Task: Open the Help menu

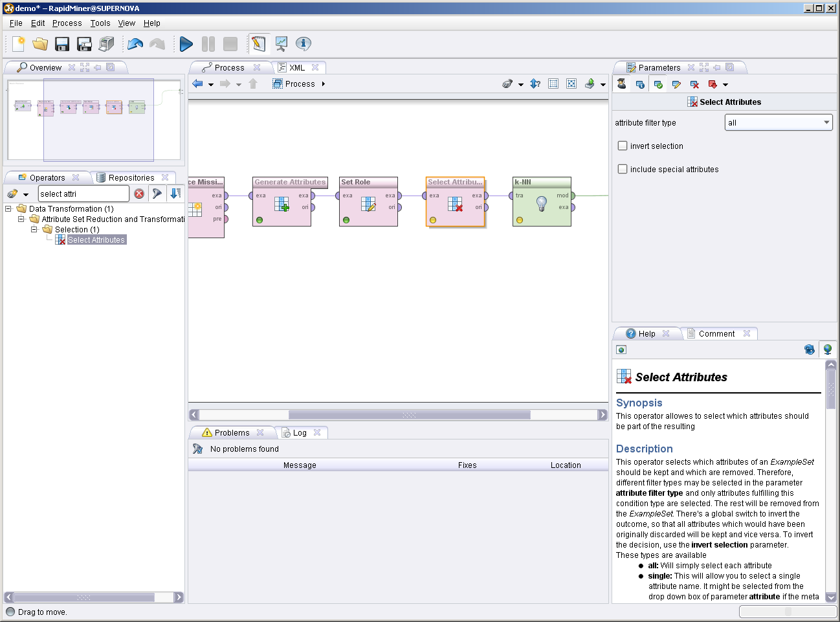Action: (152, 23)
